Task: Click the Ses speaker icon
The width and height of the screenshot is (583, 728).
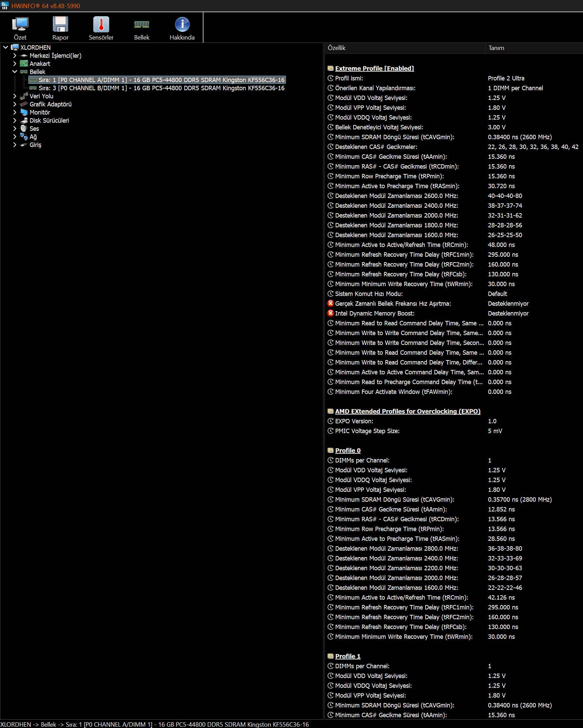Action: (x=24, y=129)
